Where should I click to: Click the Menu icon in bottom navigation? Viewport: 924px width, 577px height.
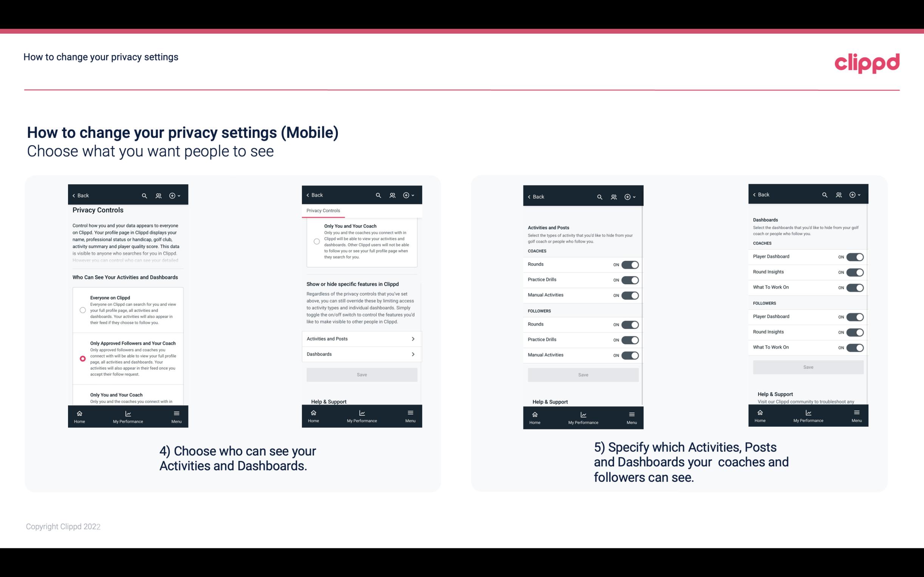coord(176,412)
